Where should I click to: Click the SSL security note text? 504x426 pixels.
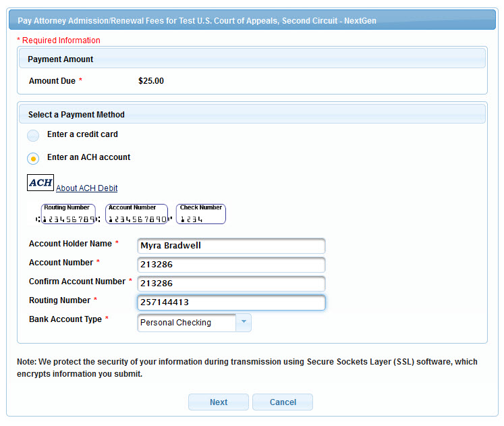[x=247, y=368]
